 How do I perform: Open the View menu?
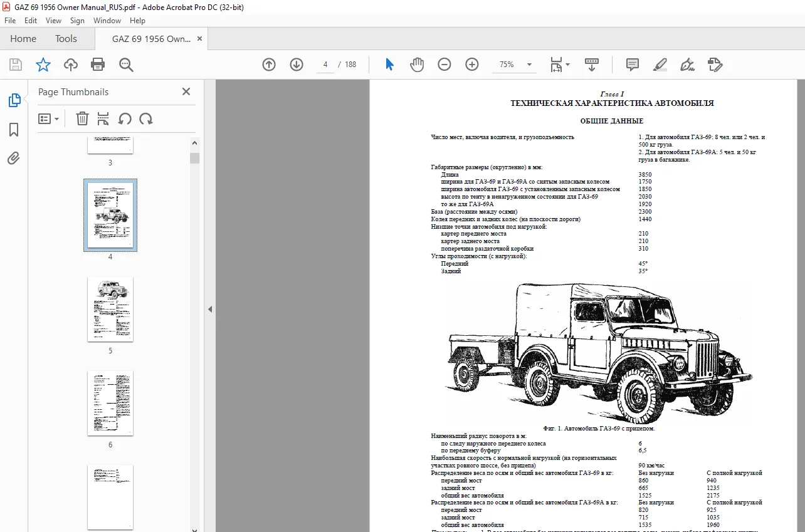(x=53, y=21)
